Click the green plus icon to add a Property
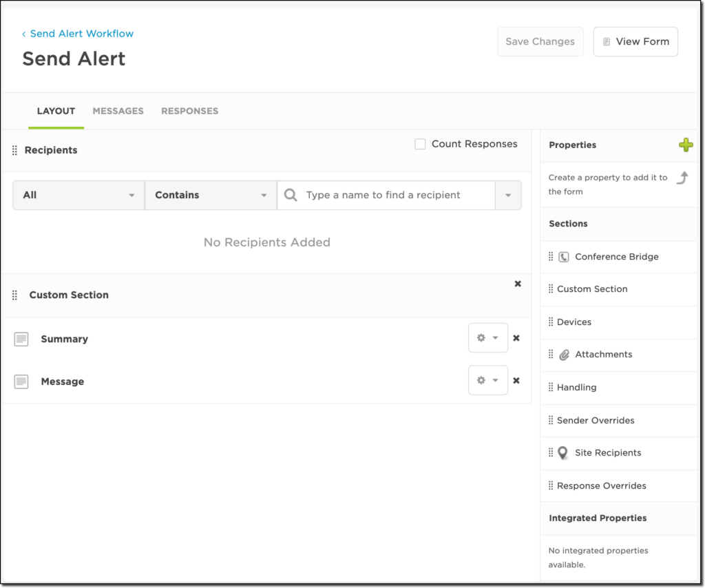Image resolution: width=705 pixels, height=588 pixels. tap(686, 145)
